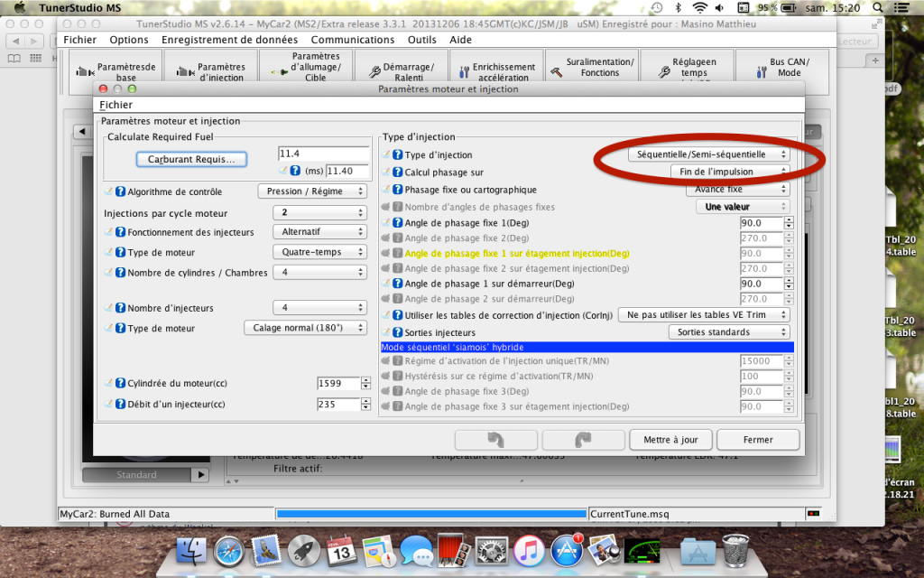
Task: Open Fonctionnement des injecteurs Alternatif dropdown
Action: click(x=320, y=232)
